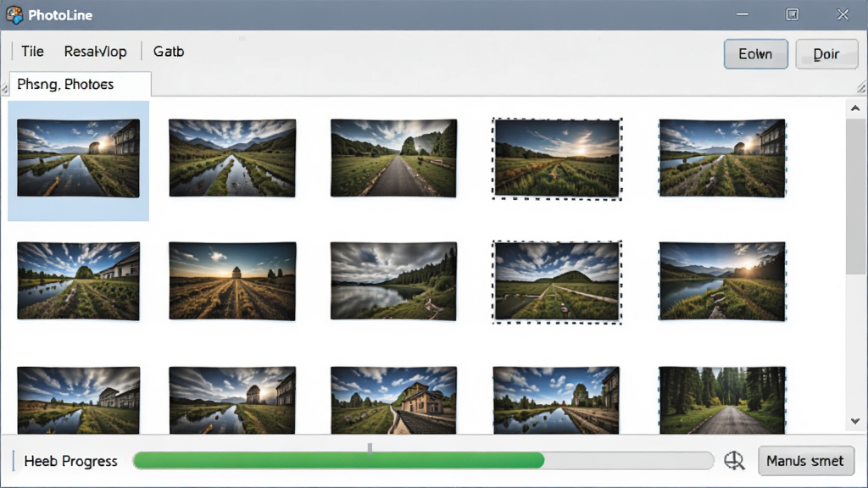
Task: Click the globe magnifier icon beside the progress bar
Action: coord(735,460)
